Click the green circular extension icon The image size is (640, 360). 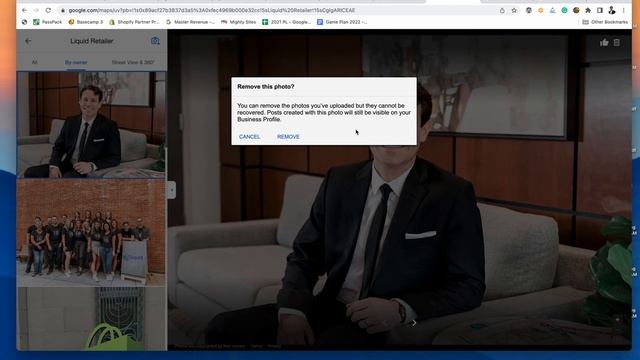[564, 10]
